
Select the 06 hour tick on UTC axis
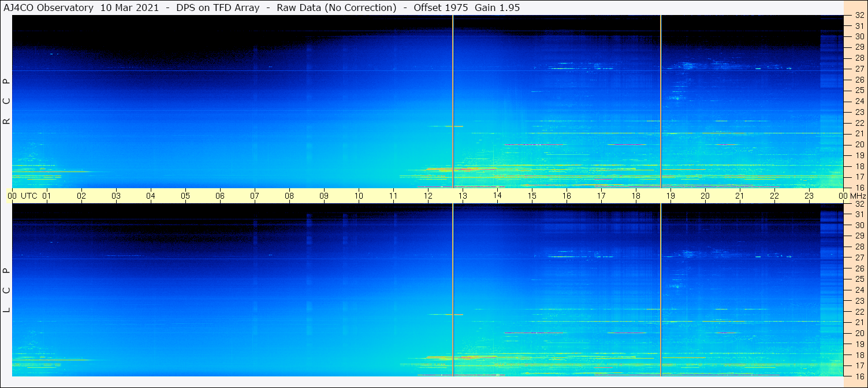(220, 196)
